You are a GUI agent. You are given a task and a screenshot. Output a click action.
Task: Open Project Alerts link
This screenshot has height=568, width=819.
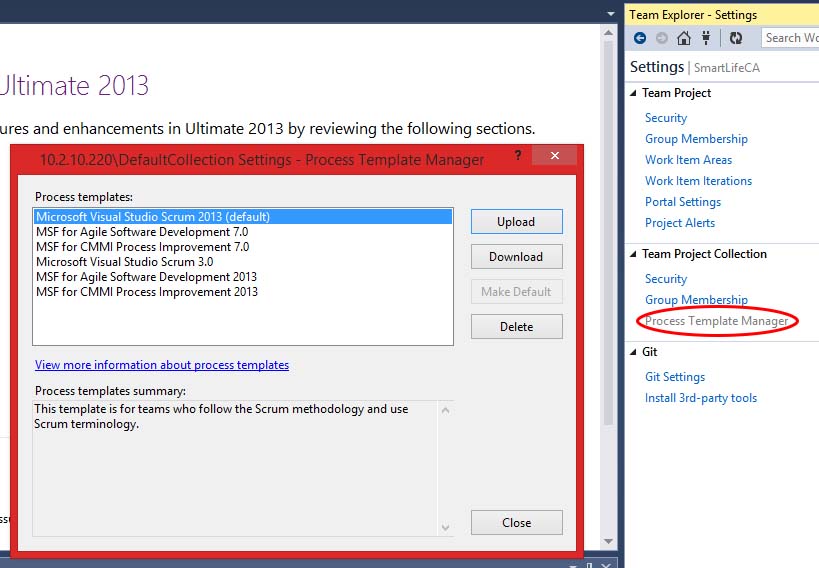[680, 223]
